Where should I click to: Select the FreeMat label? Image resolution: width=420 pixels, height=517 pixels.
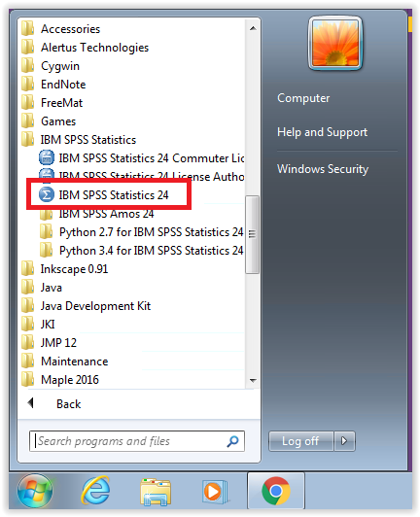(61, 103)
